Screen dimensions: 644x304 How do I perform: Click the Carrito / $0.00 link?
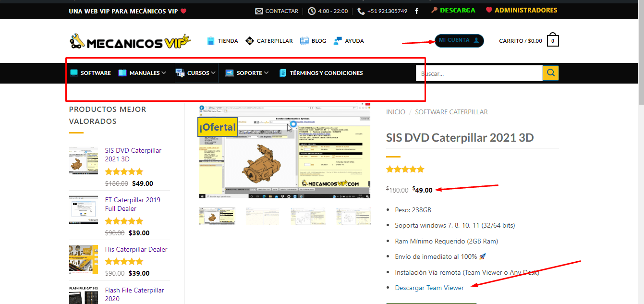click(521, 41)
